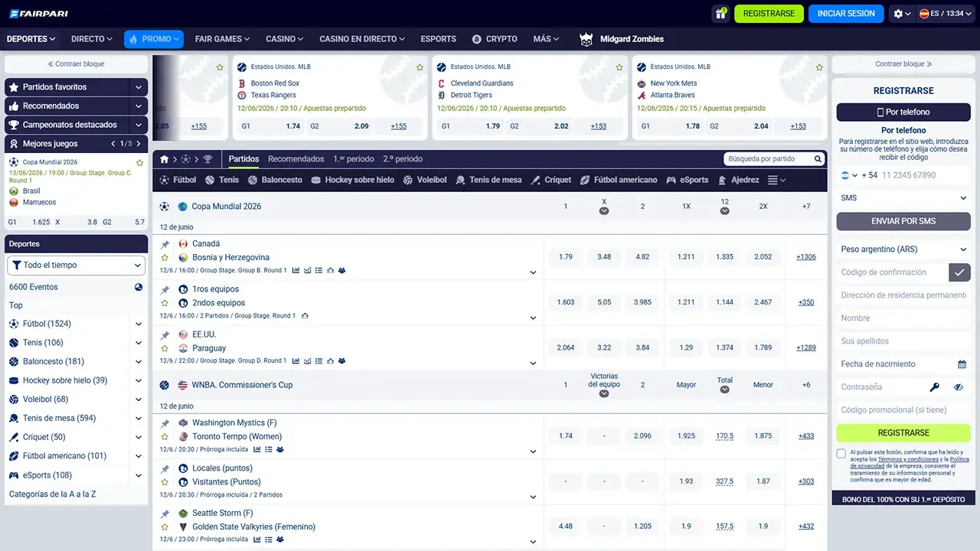Image resolution: width=980 pixels, height=551 pixels.
Task: Open date of birth calendar icon
Action: coord(962,364)
